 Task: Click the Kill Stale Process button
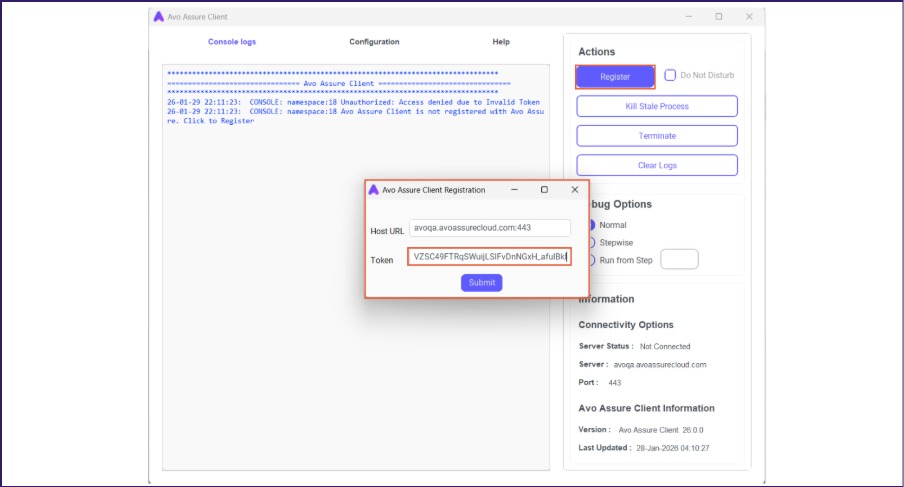point(657,106)
